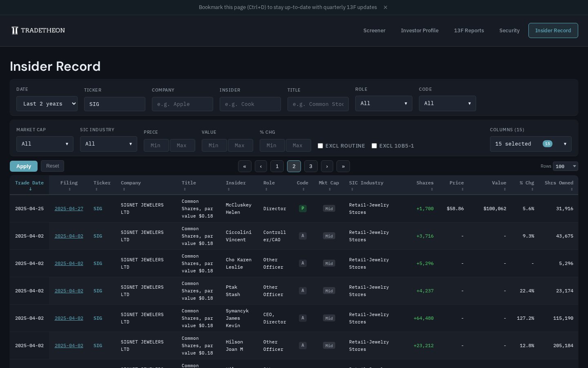Sort by Title column arrows
This screenshot has width=588, height=368.
(185, 189)
